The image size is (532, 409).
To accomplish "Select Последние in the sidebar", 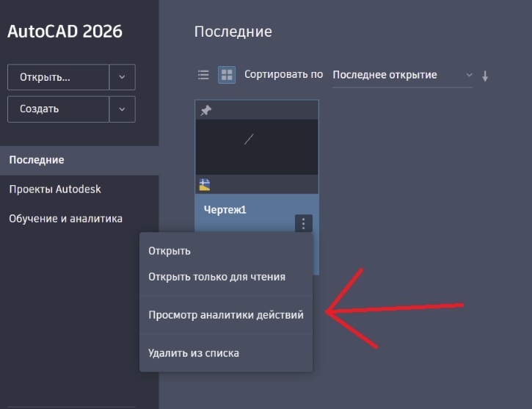I will (x=79, y=160).
